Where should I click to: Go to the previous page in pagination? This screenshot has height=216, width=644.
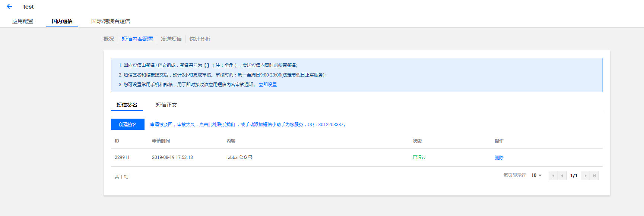(562, 176)
